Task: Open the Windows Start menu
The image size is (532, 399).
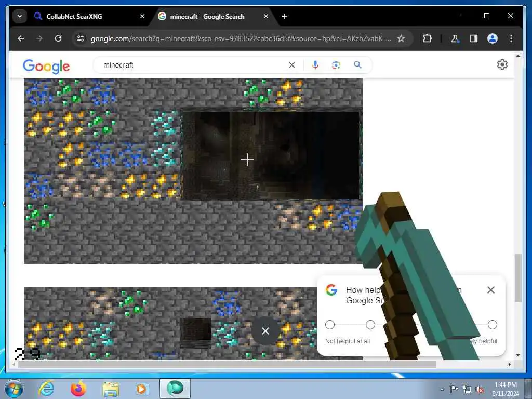Action: point(14,389)
